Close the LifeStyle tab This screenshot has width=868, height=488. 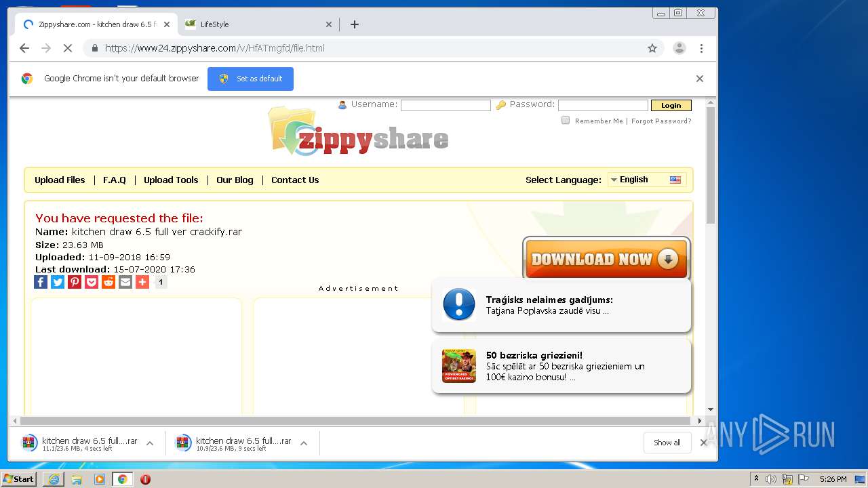coord(329,24)
